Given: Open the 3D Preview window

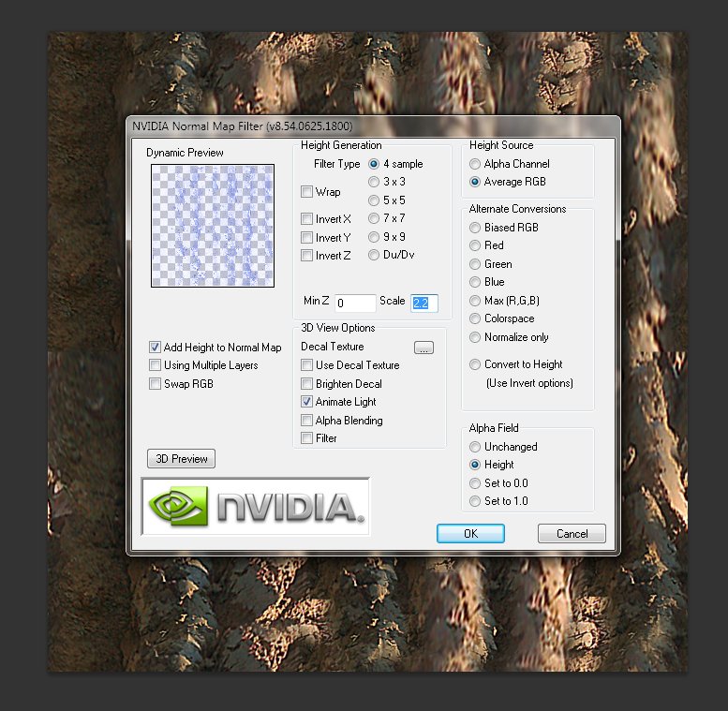Looking at the screenshot, I should 181,458.
